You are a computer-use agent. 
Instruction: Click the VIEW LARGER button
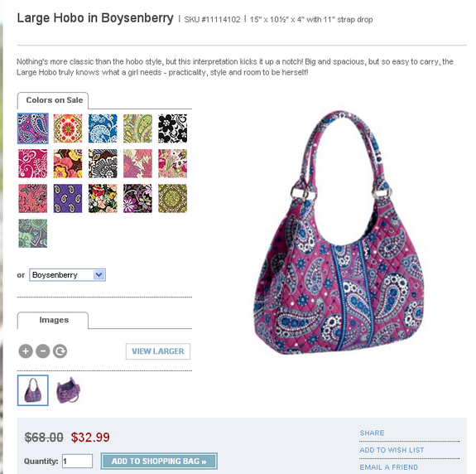pos(158,351)
